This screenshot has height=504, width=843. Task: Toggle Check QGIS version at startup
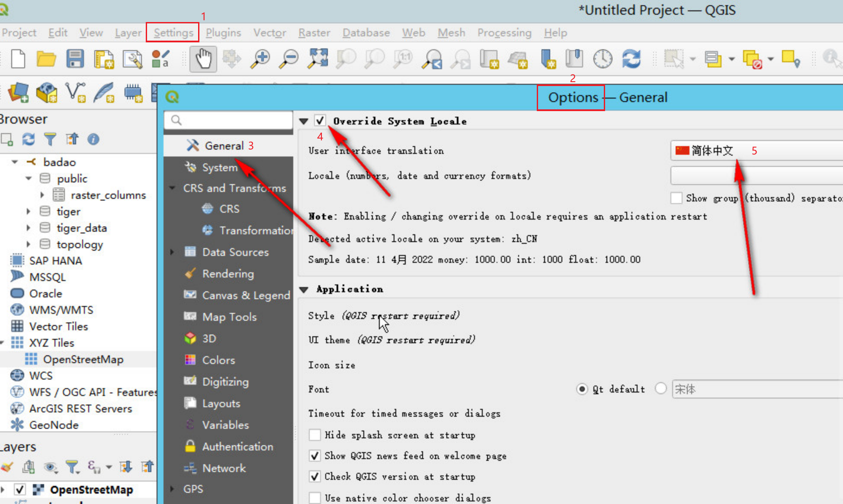pyautogui.click(x=315, y=476)
